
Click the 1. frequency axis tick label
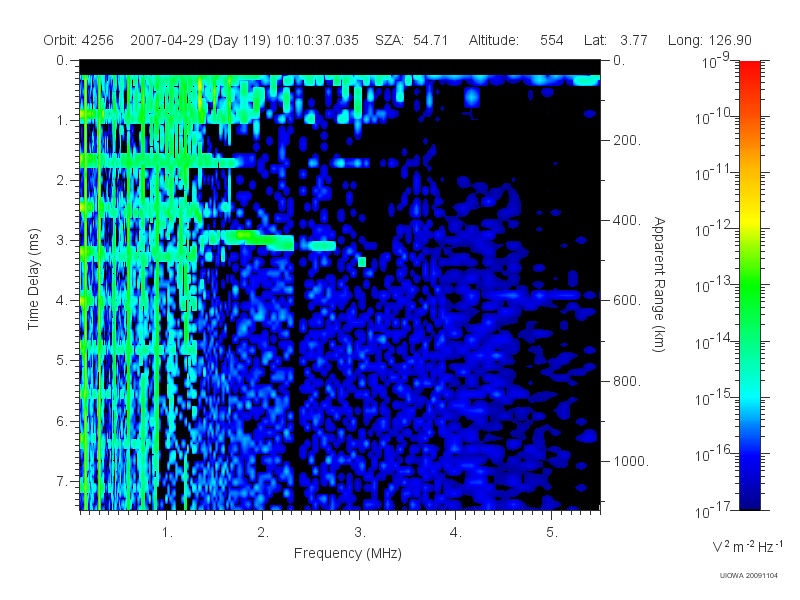pos(167,533)
